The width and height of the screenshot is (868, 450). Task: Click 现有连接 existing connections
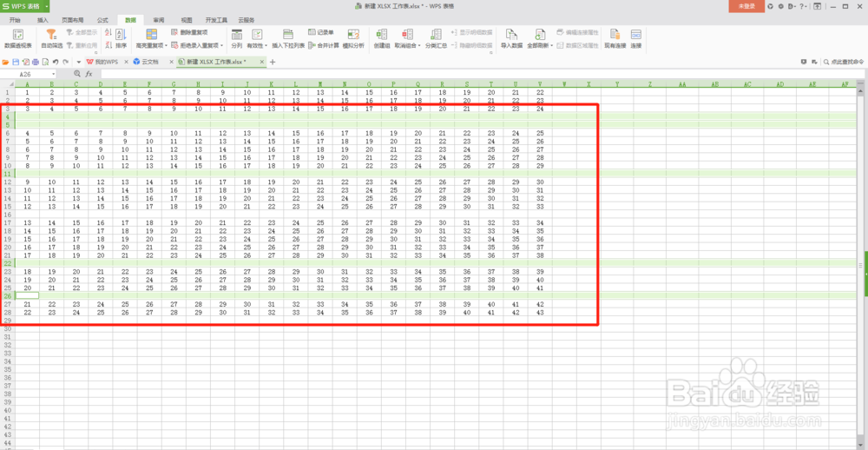click(615, 39)
